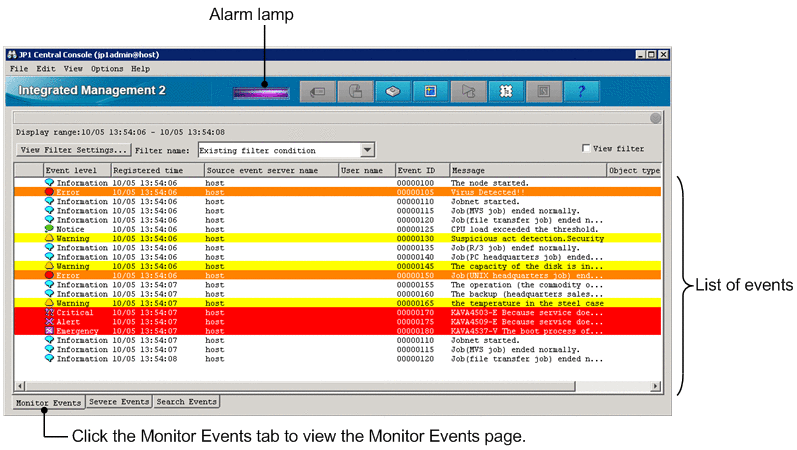Enable the View filter checkbox
The image size is (797, 450).
[586, 149]
